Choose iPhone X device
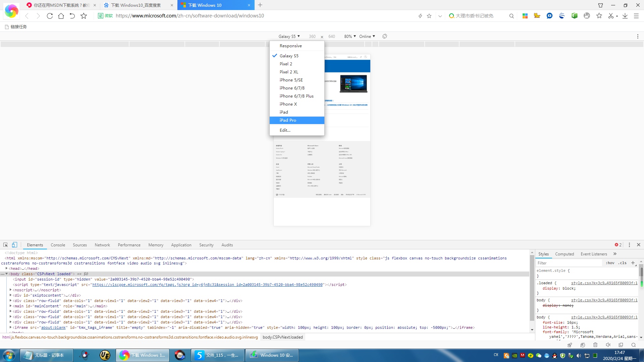The image size is (644, 362). coord(297,104)
